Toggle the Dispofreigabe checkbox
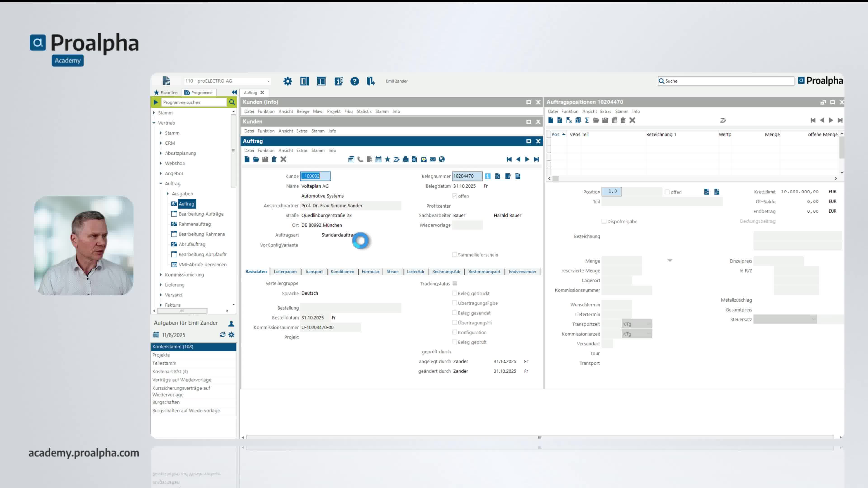The image size is (868, 488). point(604,221)
